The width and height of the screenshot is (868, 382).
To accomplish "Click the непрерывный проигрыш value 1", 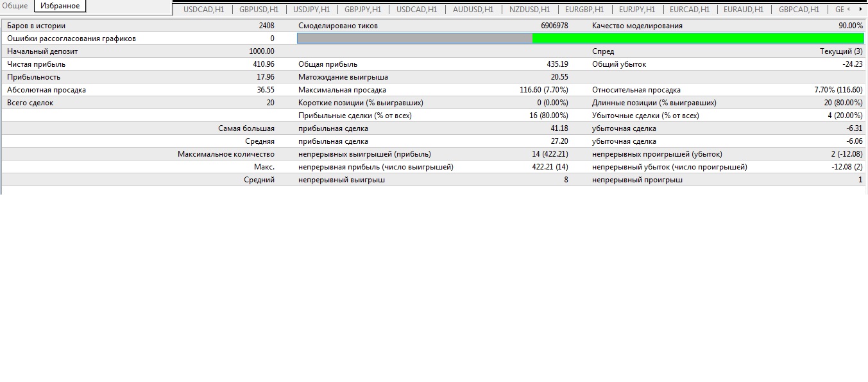I will pos(860,180).
